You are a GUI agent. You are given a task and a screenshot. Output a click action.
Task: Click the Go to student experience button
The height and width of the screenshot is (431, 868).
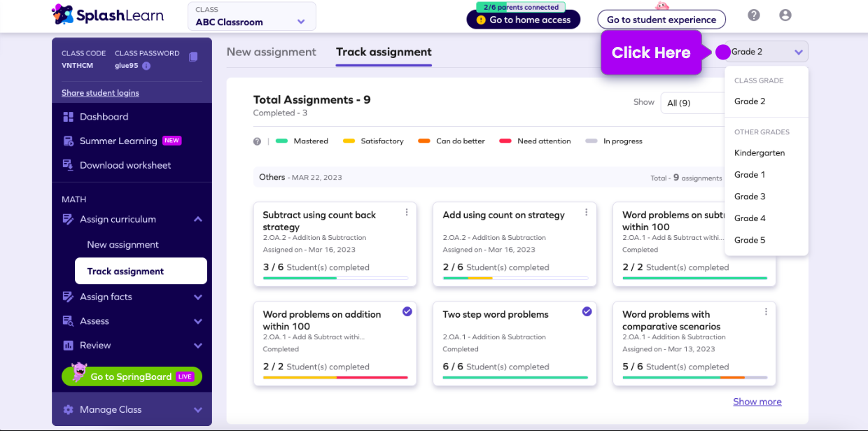click(661, 20)
